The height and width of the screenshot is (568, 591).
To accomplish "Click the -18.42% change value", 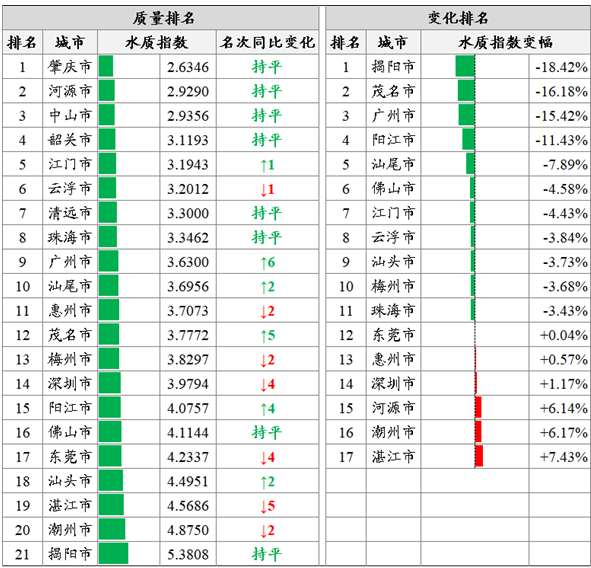I will point(561,67).
